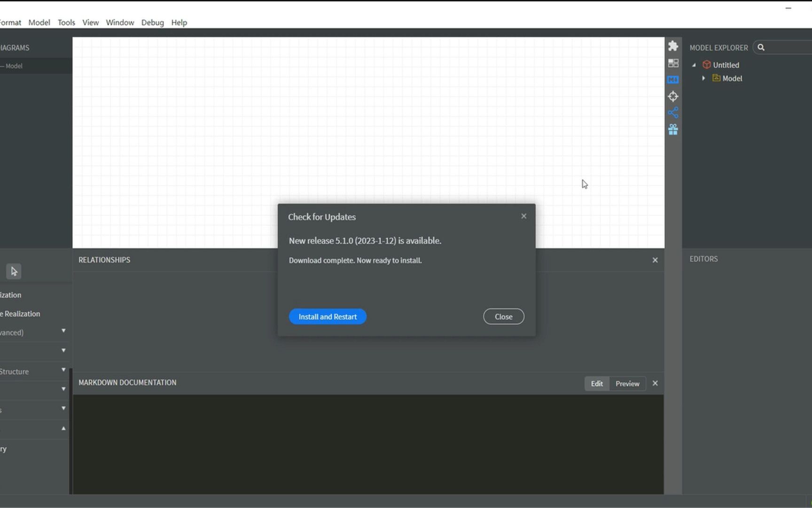This screenshot has height=508, width=812.
Task: Close the Check for Updates dialog via Close button
Action: [x=503, y=316]
